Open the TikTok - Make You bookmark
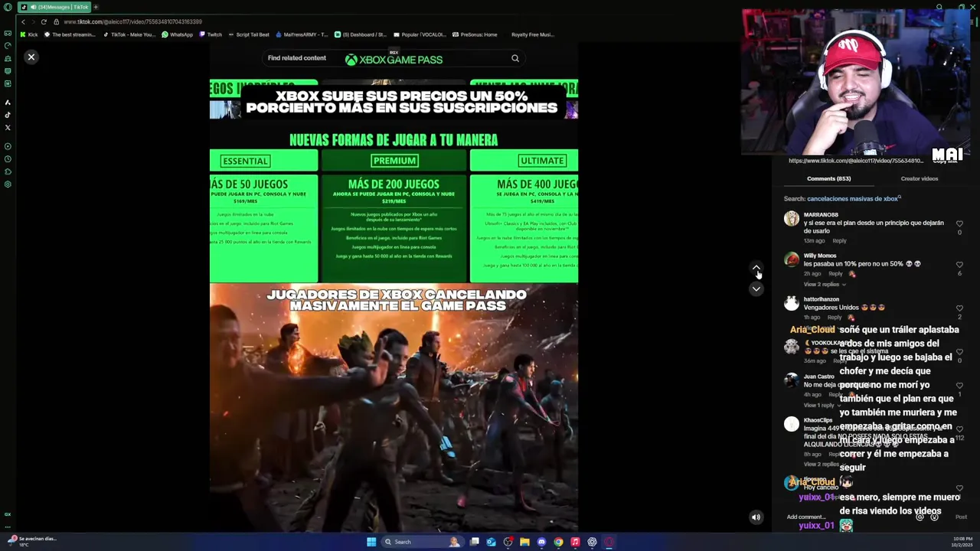The height and width of the screenshot is (551, 980). pyautogui.click(x=129, y=34)
